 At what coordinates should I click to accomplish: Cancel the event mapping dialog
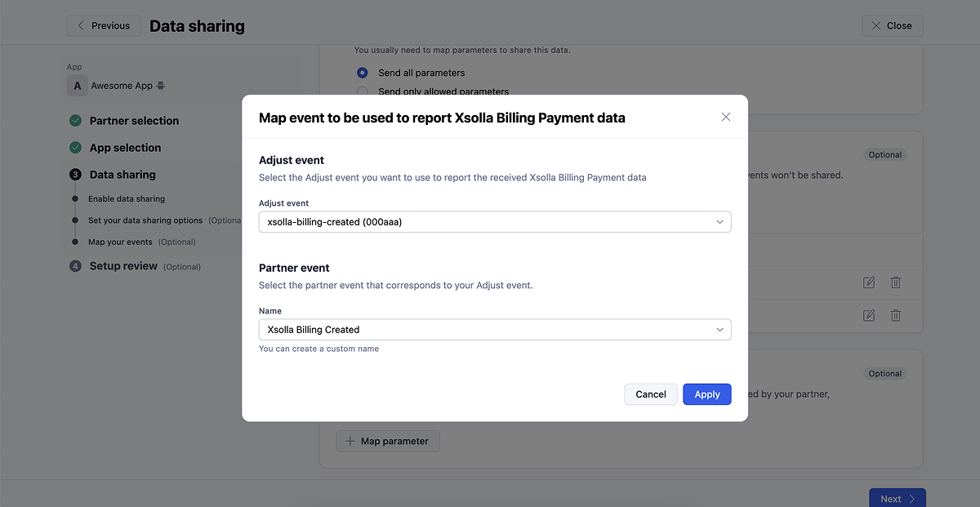pyautogui.click(x=651, y=394)
